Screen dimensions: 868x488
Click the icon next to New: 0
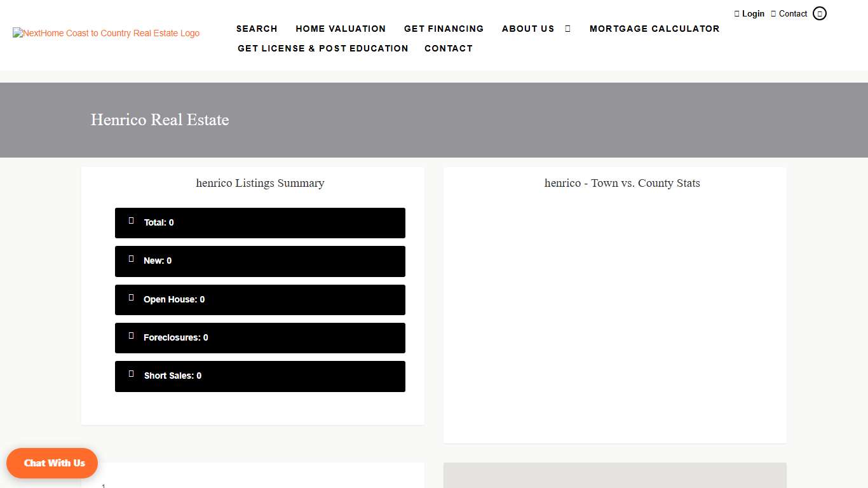(x=132, y=259)
